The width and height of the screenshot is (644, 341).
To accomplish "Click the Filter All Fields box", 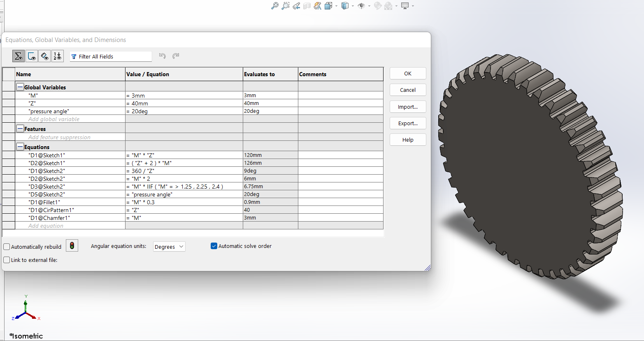I will click(x=111, y=56).
